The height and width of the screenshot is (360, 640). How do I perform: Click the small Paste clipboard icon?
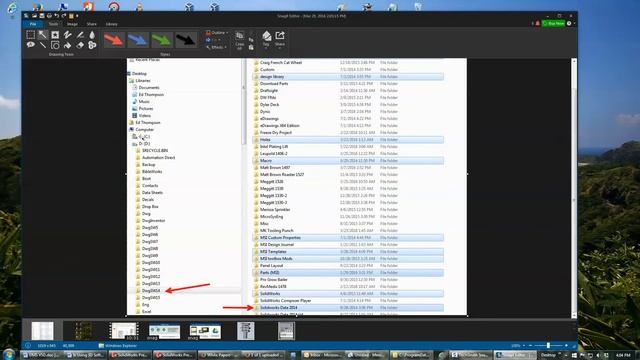coord(251,47)
